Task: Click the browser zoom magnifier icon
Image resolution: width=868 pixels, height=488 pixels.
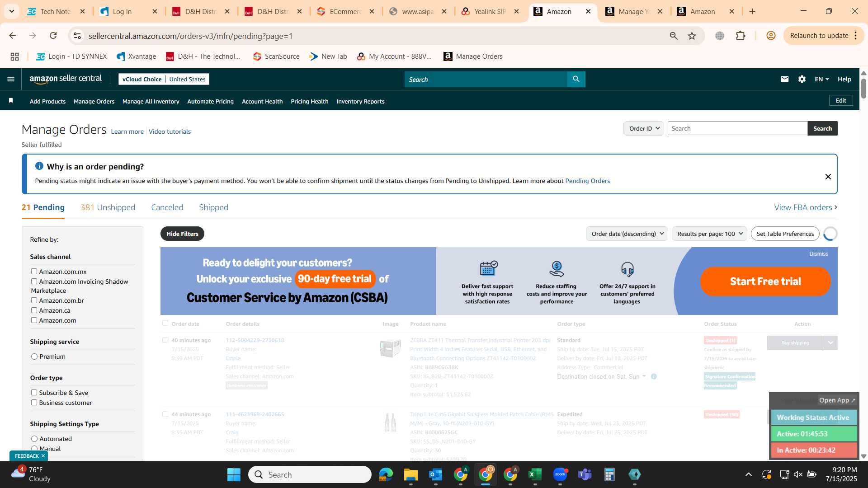Action: click(x=674, y=36)
